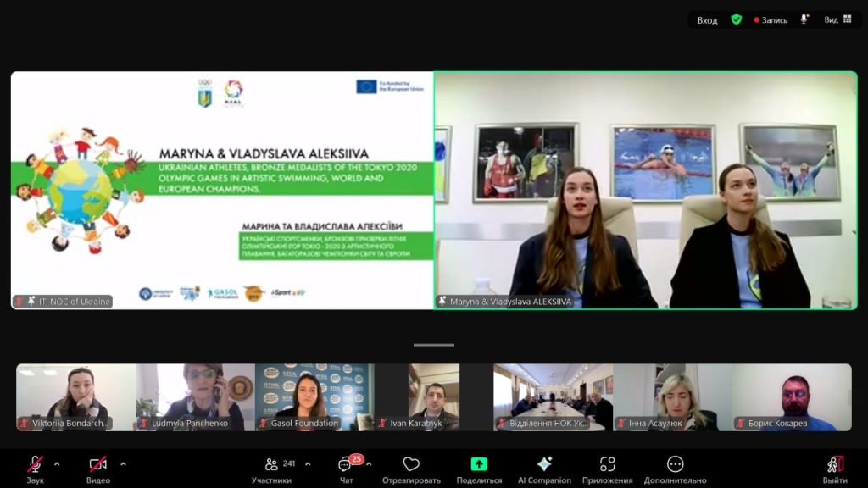Open the Дополнительно more options menu
The image size is (868, 488).
click(x=675, y=469)
